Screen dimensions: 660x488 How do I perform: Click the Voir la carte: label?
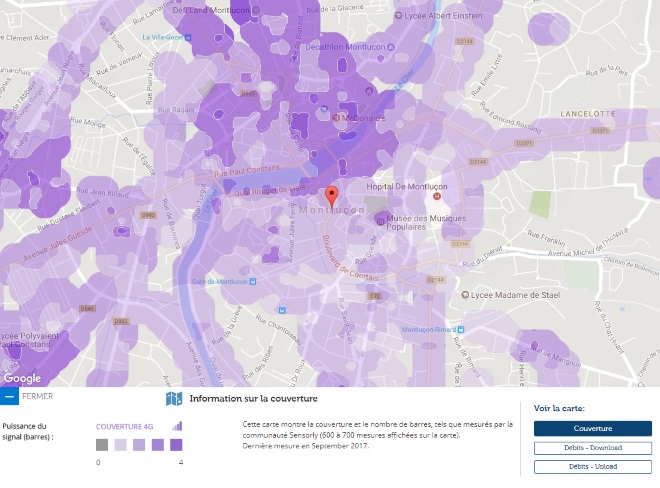tap(559, 408)
